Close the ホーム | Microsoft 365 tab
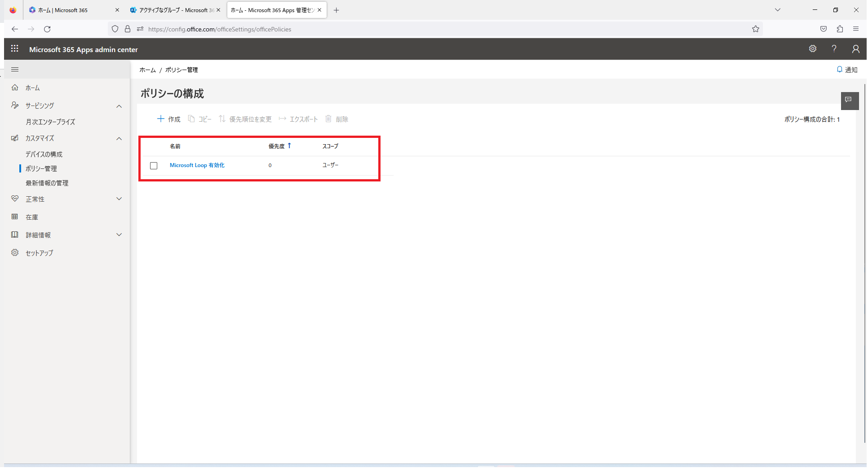This screenshot has width=868, height=468. click(117, 10)
